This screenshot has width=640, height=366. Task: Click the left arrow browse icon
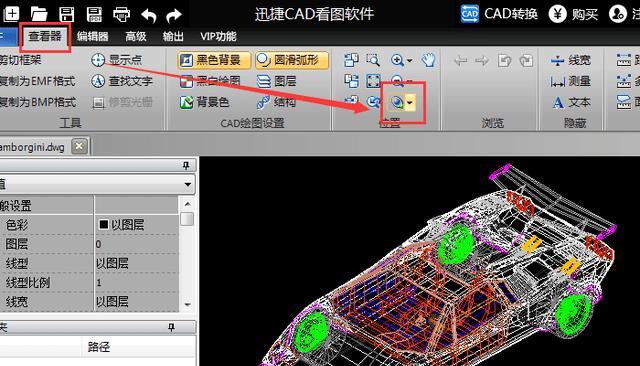460,61
